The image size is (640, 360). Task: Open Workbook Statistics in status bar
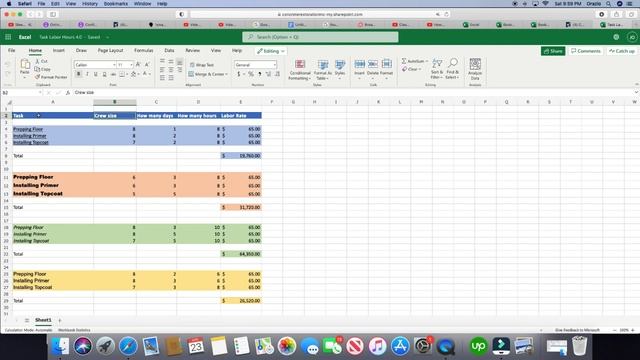click(74, 330)
